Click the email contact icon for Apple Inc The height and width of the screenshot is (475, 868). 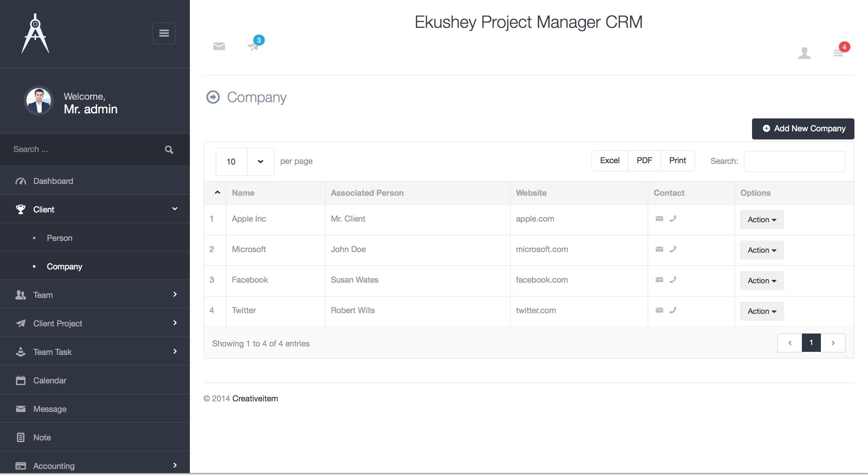[x=660, y=219]
